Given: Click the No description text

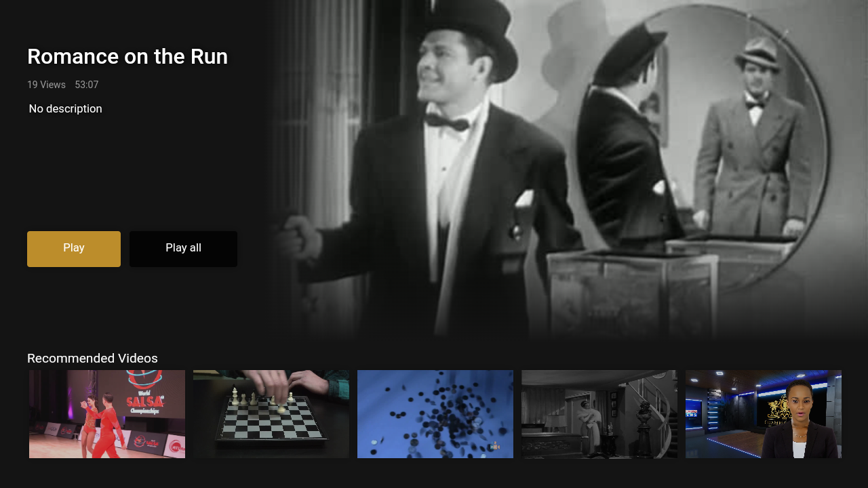Looking at the screenshot, I should coord(66,108).
